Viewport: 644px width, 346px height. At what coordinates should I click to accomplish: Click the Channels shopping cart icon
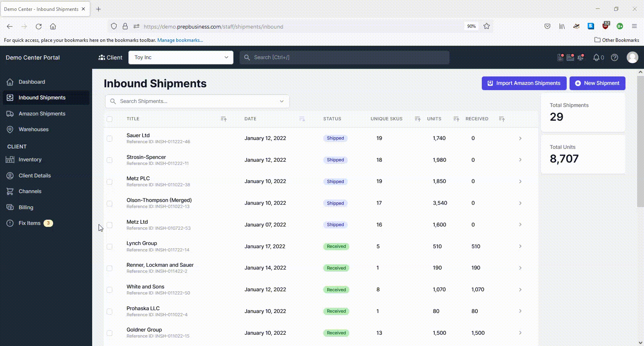(x=10, y=192)
